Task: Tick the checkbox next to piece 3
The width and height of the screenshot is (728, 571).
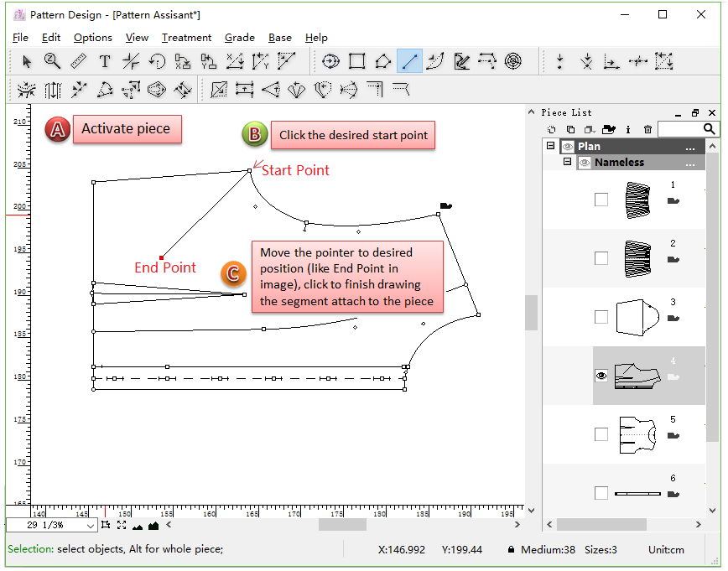Action: (x=601, y=317)
